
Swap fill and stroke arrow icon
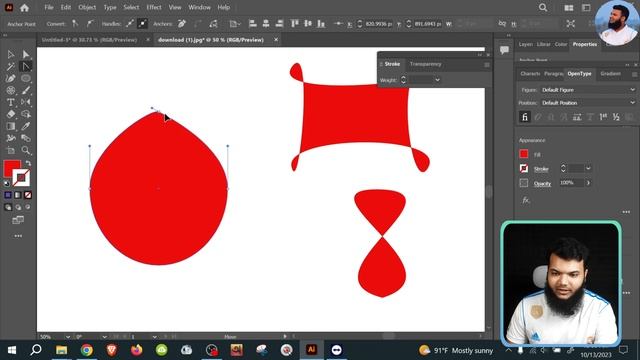[28, 163]
